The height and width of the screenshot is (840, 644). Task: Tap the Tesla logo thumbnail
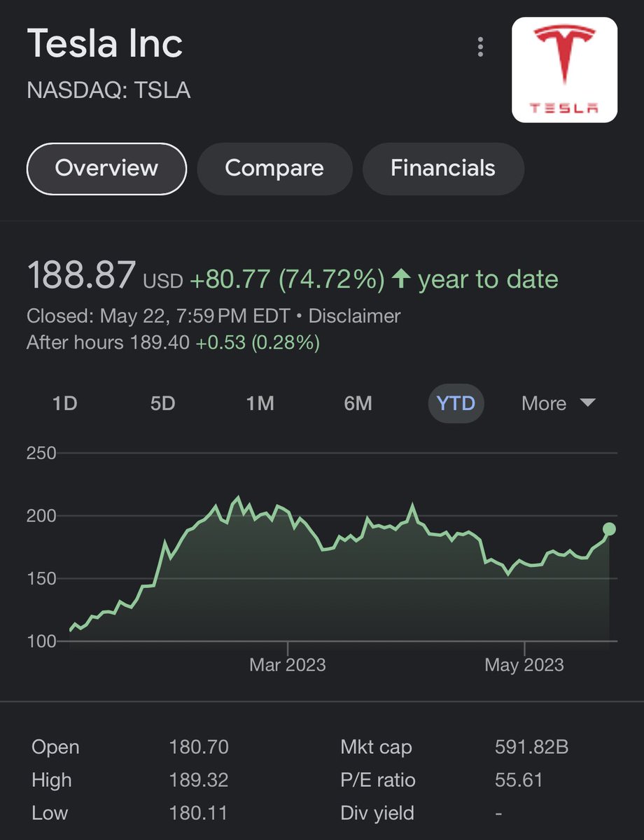(565, 70)
